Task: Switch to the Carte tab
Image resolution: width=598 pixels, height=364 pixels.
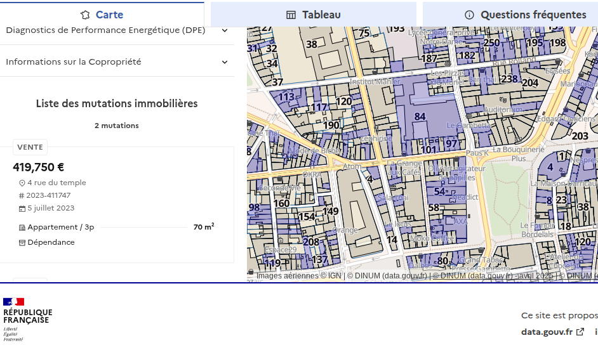Action: (x=102, y=15)
